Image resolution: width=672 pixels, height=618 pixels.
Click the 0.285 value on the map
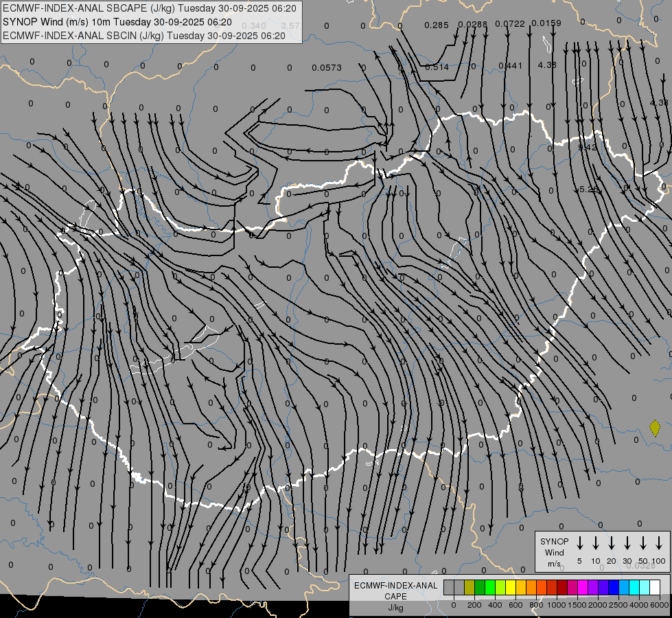coord(437,25)
